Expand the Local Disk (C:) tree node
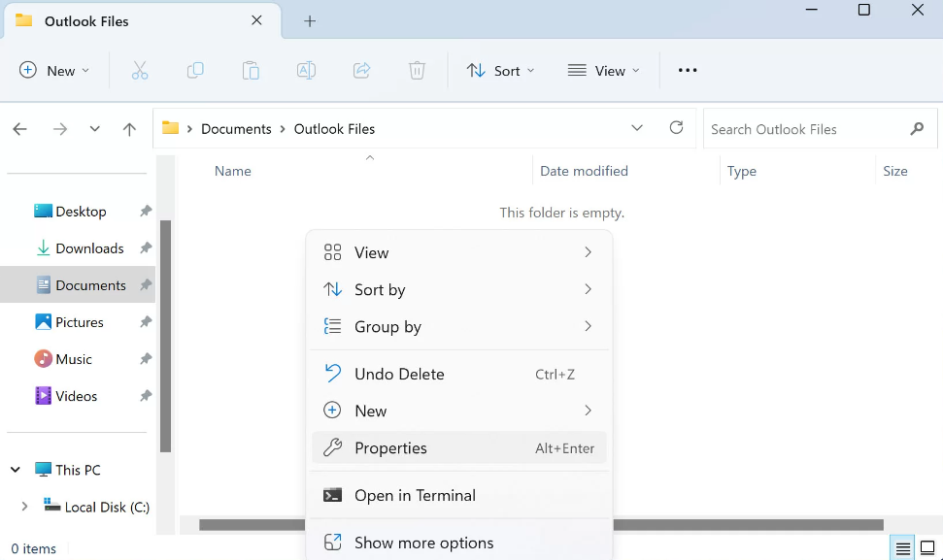Image resolution: width=943 pixels, height=560 pixels. pos(24,507)
